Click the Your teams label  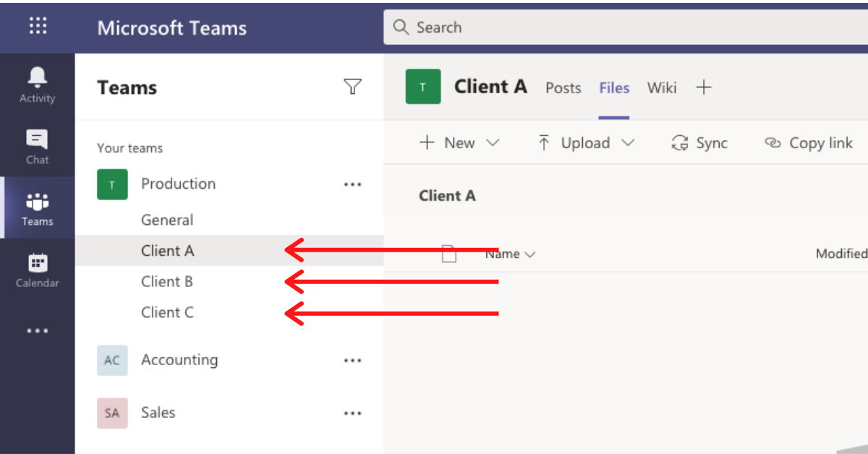click(x=130, y=148)
